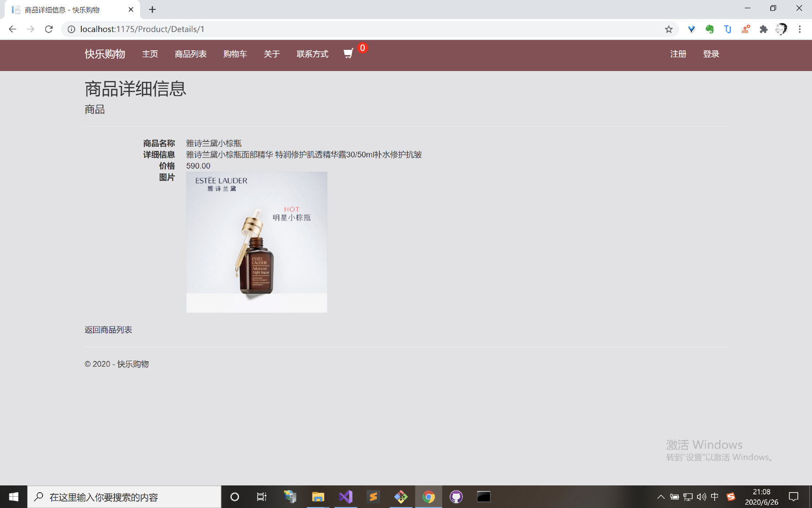Open Sogou input tray icon
The width and height of the screenshot is (812, 508).
(731, 497)
